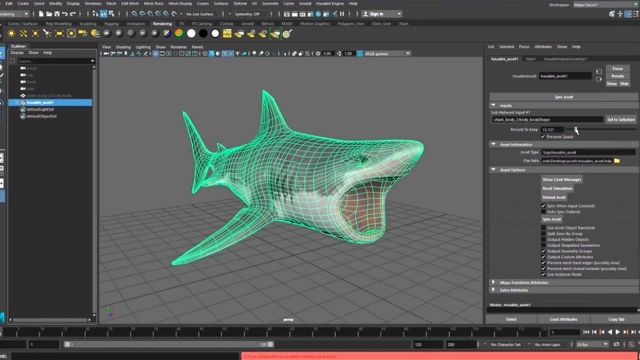Enable the Auto Sync Outputs checkbox
Screen dimensions: 640x360
(543, 212)
